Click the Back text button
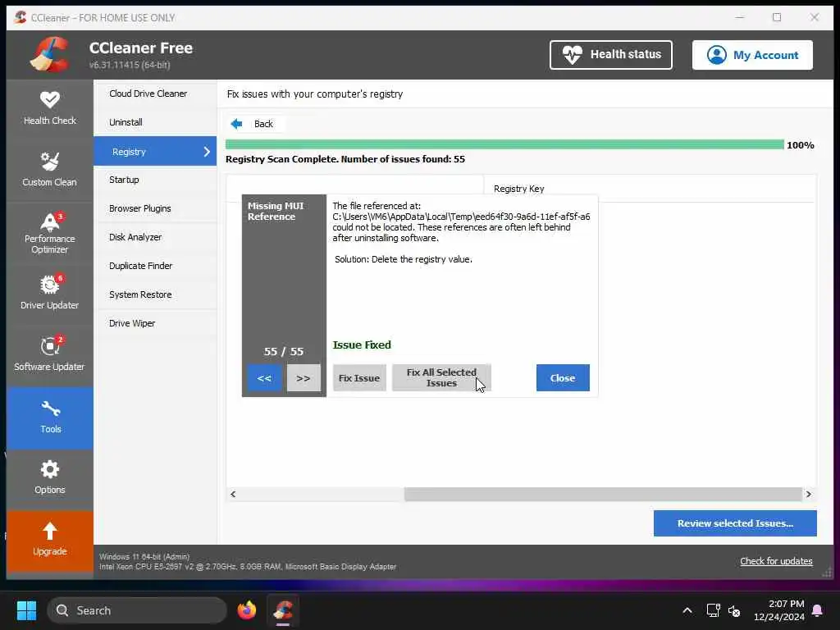The image size is (840, 630). (263, 124)
